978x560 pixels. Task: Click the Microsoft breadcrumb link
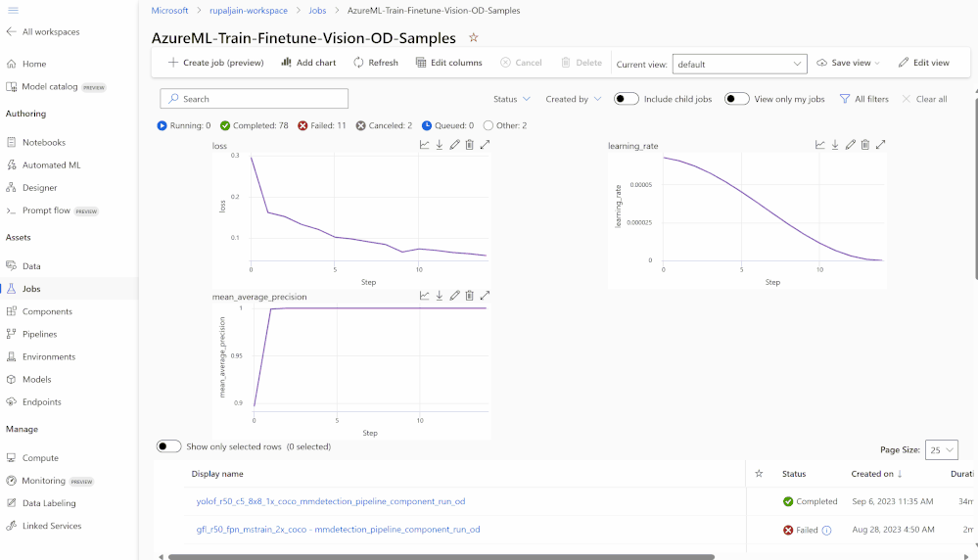[169, 11]
